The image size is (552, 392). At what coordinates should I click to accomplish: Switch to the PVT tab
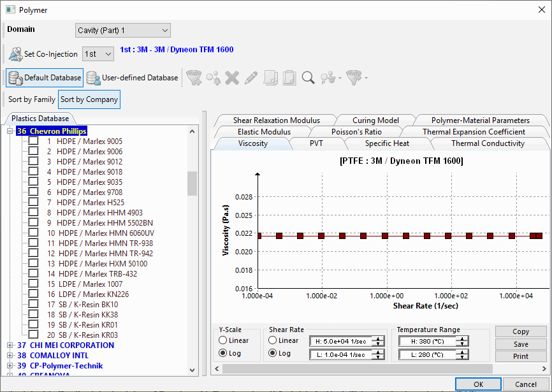(316, 143)
